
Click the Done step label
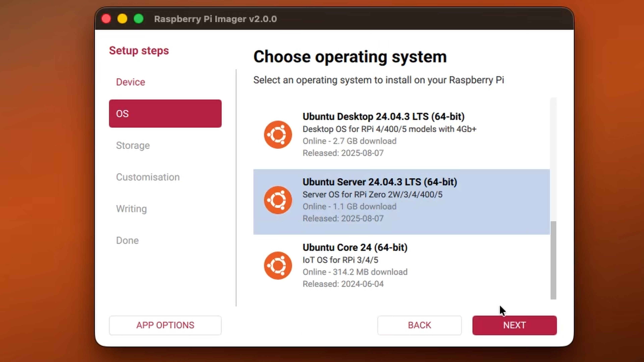(x=127, y=240)
